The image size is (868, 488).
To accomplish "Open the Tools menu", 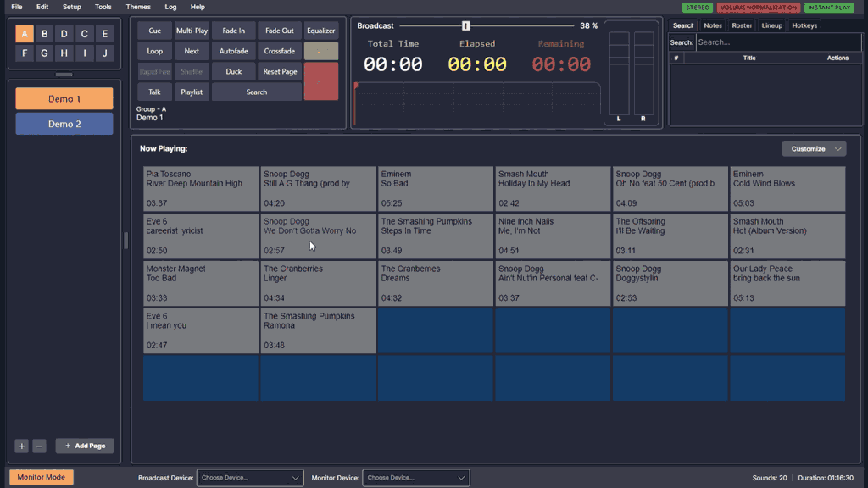I will [103, 7].
